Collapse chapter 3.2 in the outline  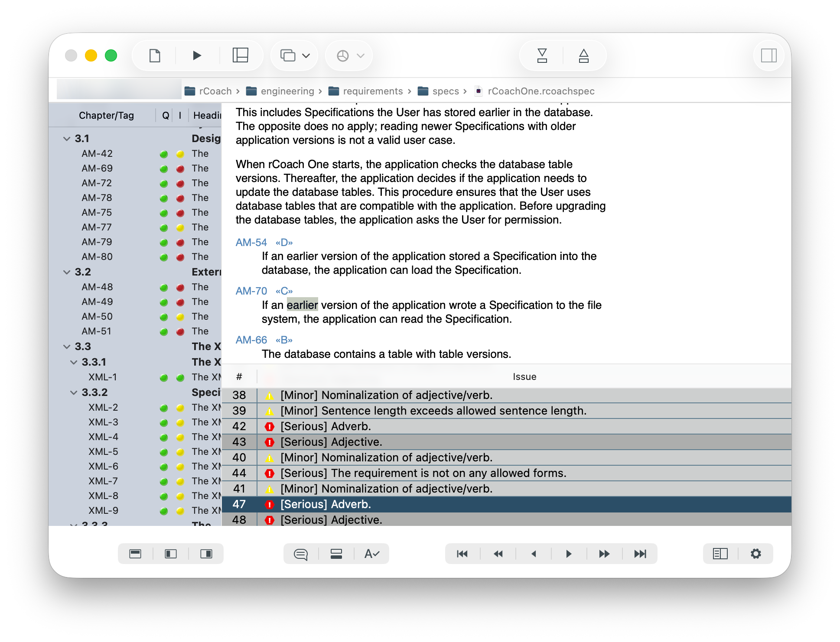[67, 272]
